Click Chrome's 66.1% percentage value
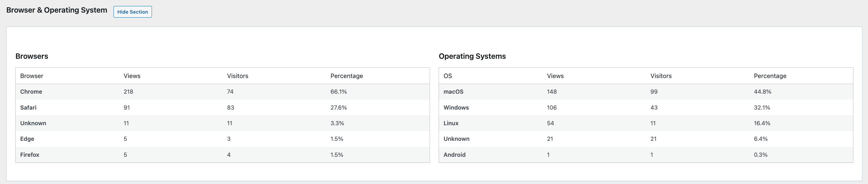The width and height of the screenshot is (868, 184). coord(338,92)
